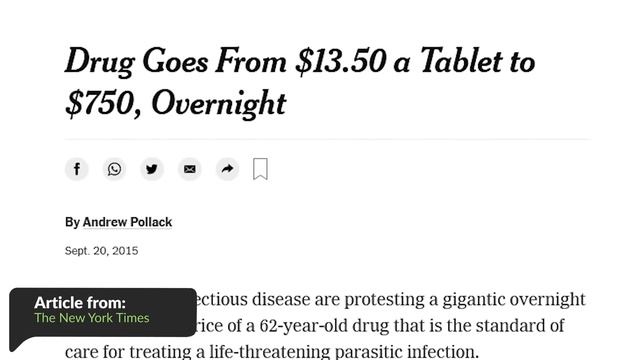Email the article using the envelope icon
This screenshot has height=360, width=640.
point(190,169)
